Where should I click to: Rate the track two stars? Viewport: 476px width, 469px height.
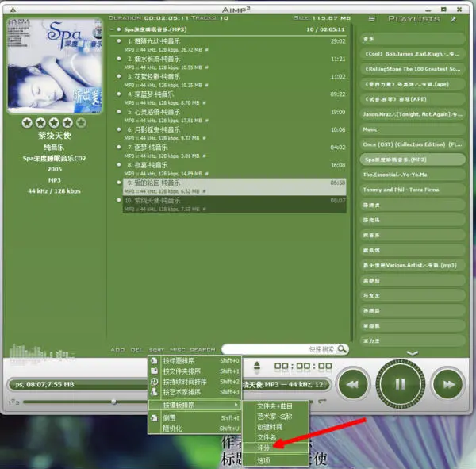[40, 123]
